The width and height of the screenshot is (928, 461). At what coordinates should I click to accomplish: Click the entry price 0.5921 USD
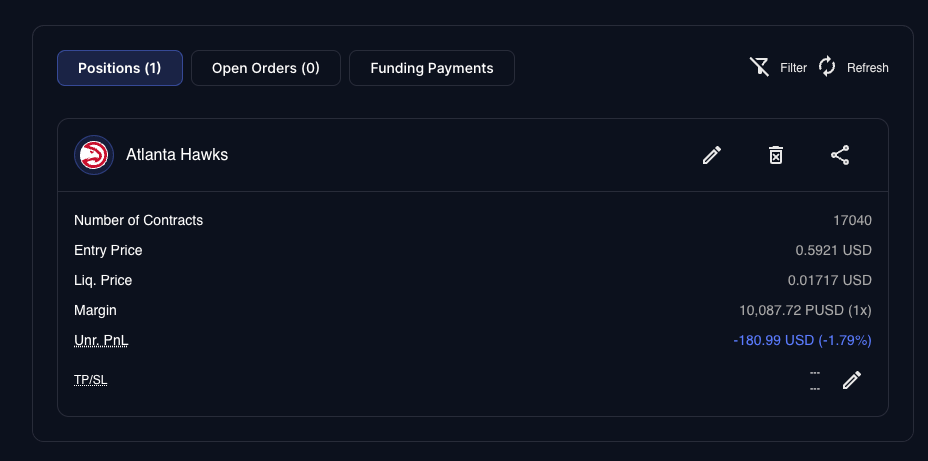[x=834, y=250]
